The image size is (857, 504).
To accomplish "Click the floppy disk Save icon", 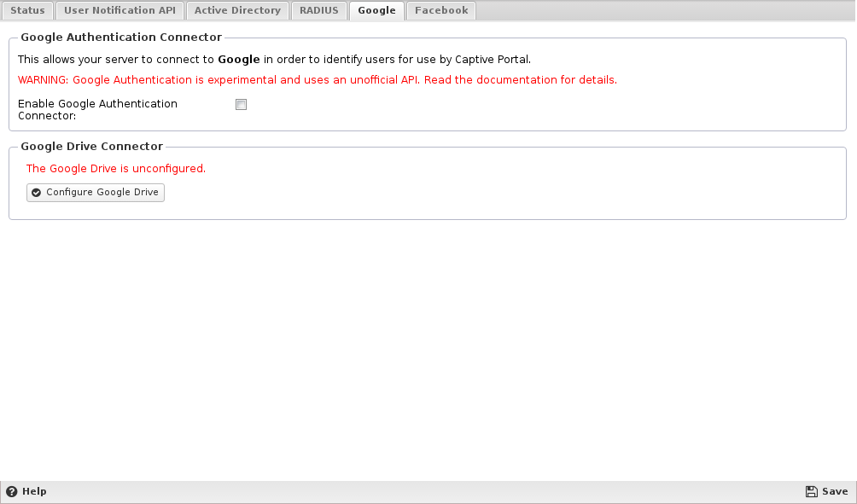I will [812, 492].
